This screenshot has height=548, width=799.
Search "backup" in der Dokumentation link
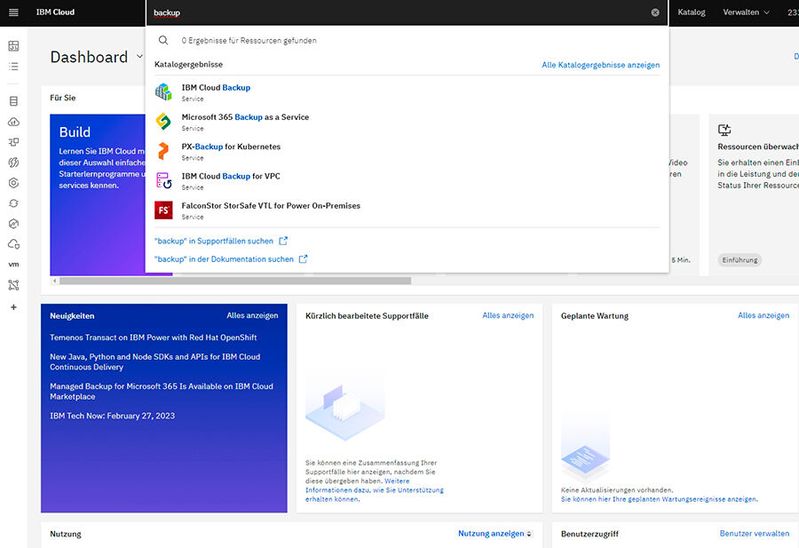(224, 259)
